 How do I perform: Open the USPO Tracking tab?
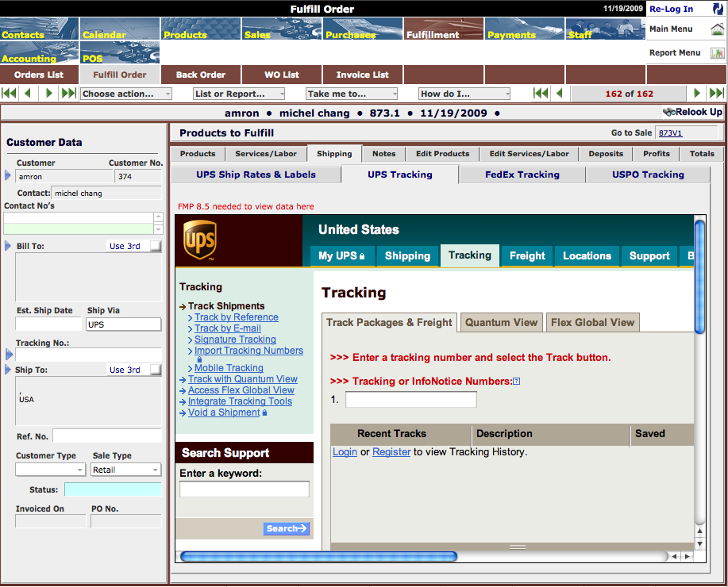coord(648,175)
